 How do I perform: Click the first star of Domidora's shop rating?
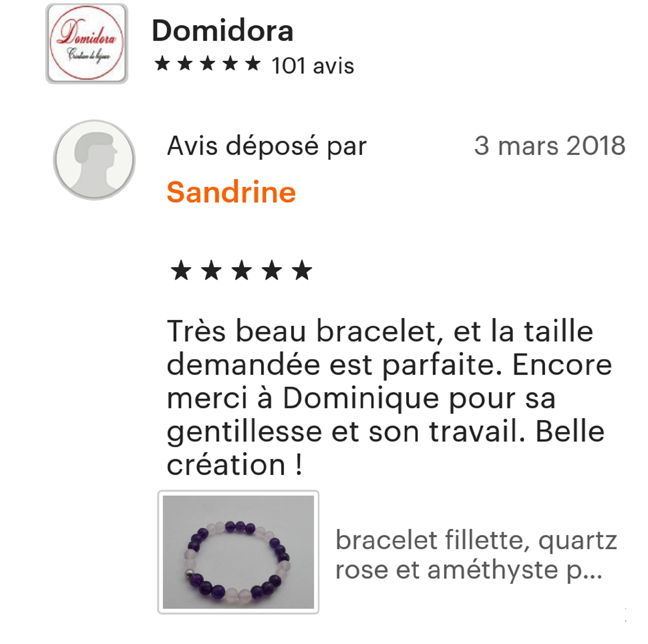[x=162, y=64]
